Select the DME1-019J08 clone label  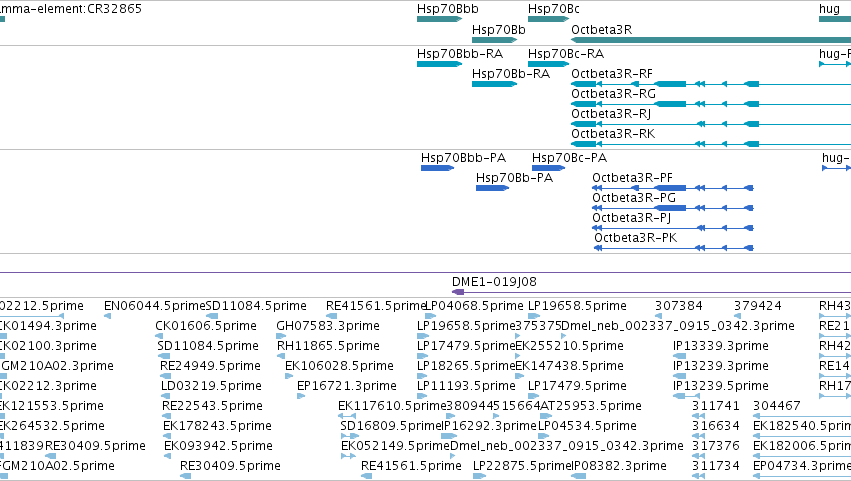494,282
